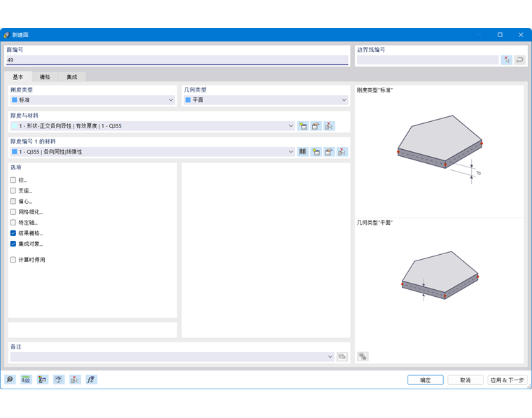Click the blue swatch beside Q355 material
Viewport: 532px width, 418px height.
(x=15, y=152)
